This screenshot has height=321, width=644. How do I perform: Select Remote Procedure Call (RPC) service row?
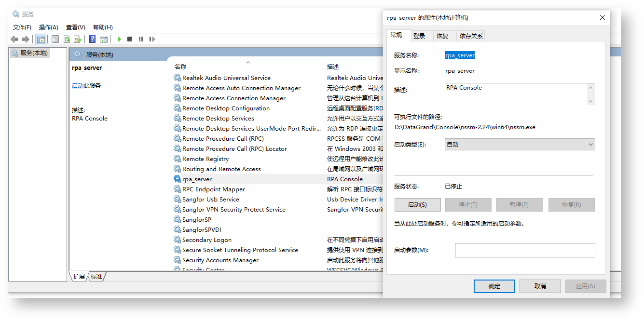coord(277,138)
